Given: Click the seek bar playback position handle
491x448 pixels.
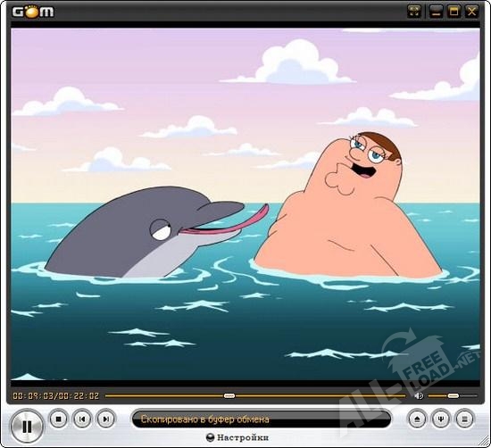Looking at the screenshot, I should (x=229, y=395).
